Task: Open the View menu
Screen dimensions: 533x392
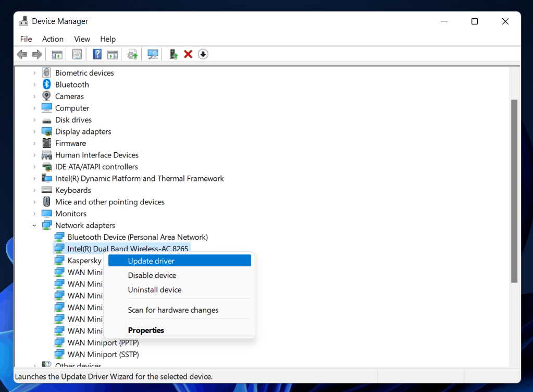Action: point(82,39)
